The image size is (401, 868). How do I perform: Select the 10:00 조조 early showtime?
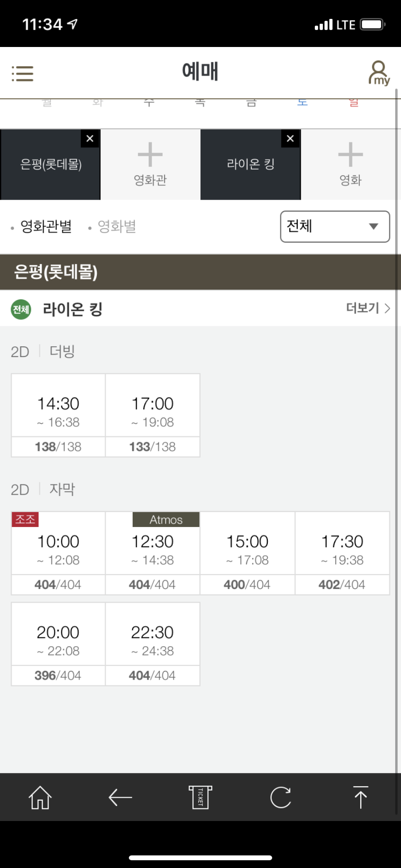coord(58,553)
